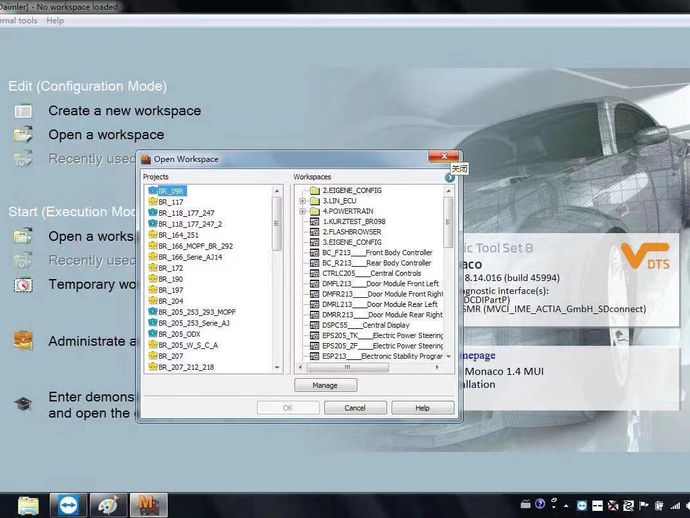This screenshot has width=690, height=518.
Task: Click the blue help arrow icon in dialog
Action: click(449, 178)
